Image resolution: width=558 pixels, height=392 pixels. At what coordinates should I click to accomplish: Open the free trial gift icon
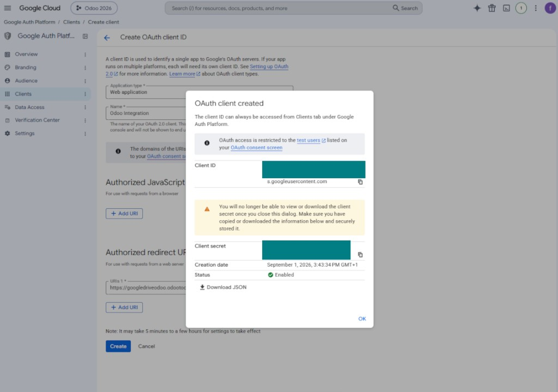[492, 8]
